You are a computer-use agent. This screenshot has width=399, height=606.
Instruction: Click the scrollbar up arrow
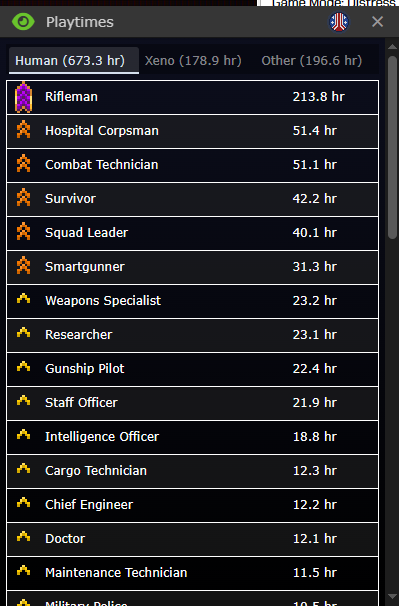[x=392, y=46]
